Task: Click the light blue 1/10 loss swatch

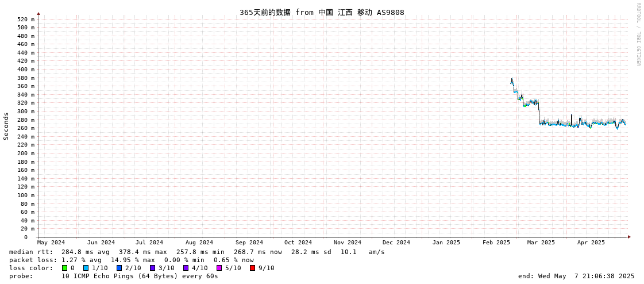Action: tap(86, 268)
